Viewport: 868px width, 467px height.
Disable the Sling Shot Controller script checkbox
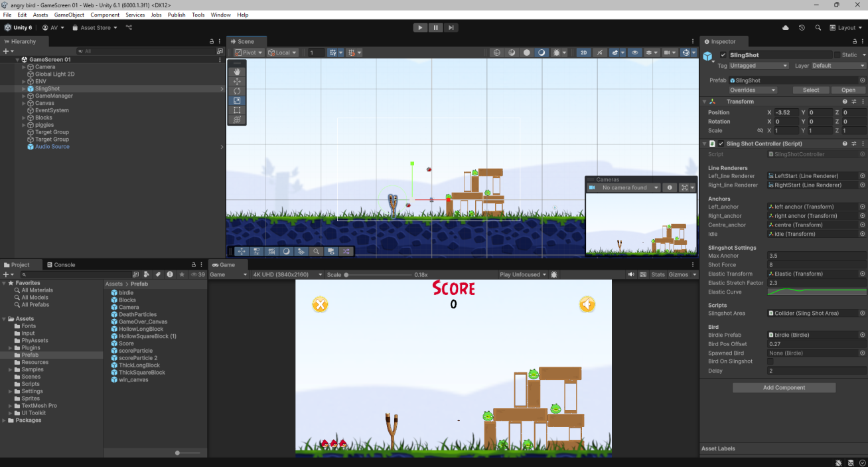pyautogui.click(x=721, y=143)
